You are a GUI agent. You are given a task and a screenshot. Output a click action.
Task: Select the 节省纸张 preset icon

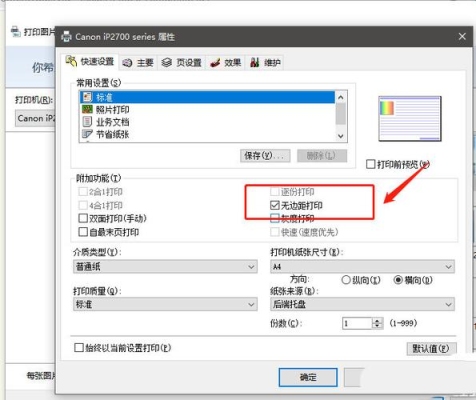click(x=87, y=134)
